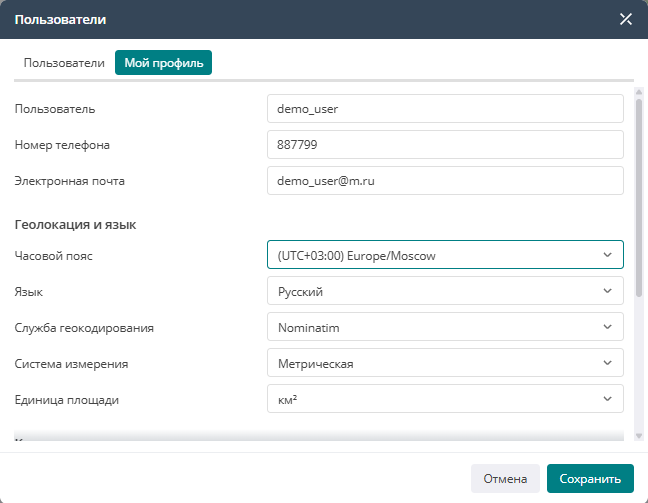Select the Мой профиль tab
648x503 pixels.
tap(164, 63)
